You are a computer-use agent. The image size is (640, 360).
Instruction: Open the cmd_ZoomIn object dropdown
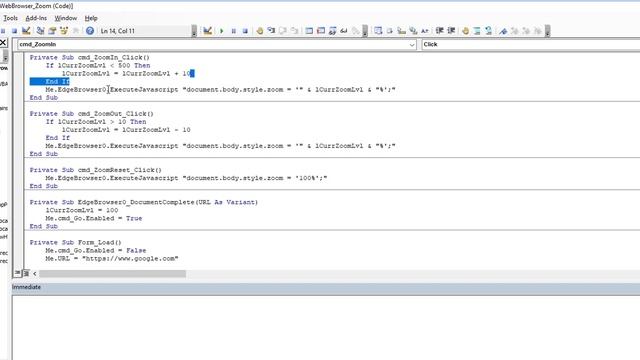coord(412,44)
